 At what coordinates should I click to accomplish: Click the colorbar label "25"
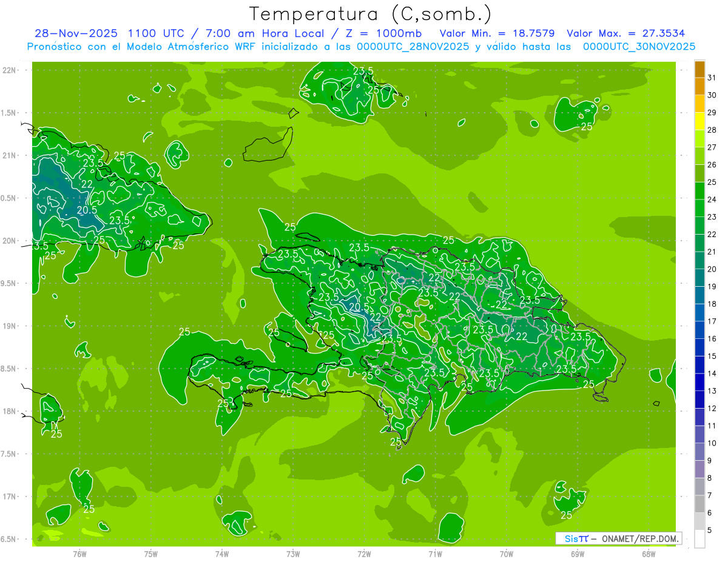712,182
